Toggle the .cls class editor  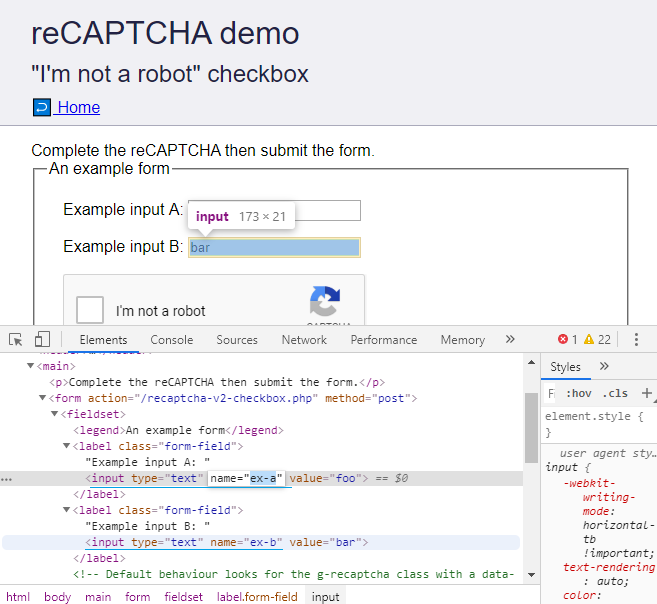pos(615,393)
